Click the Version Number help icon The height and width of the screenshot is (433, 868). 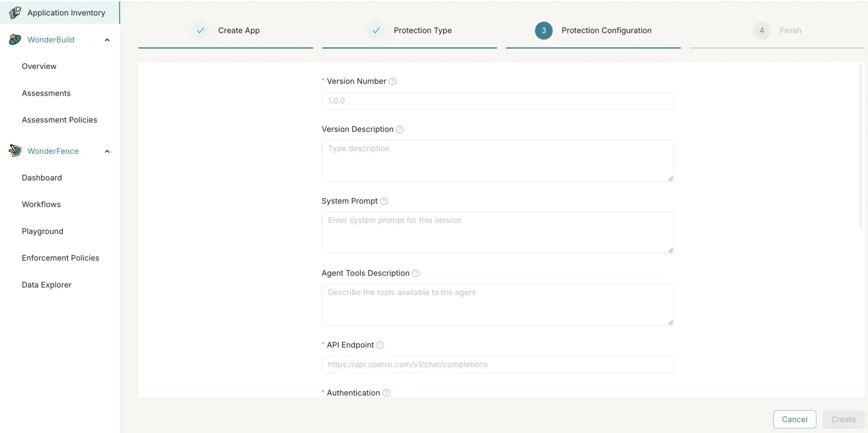(393, 81)
